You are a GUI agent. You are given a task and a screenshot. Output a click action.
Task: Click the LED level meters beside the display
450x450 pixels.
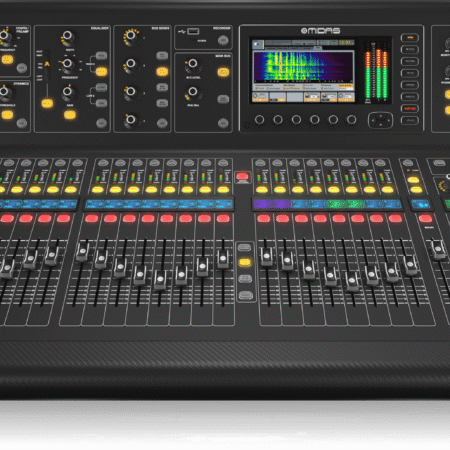pos(377,72)
